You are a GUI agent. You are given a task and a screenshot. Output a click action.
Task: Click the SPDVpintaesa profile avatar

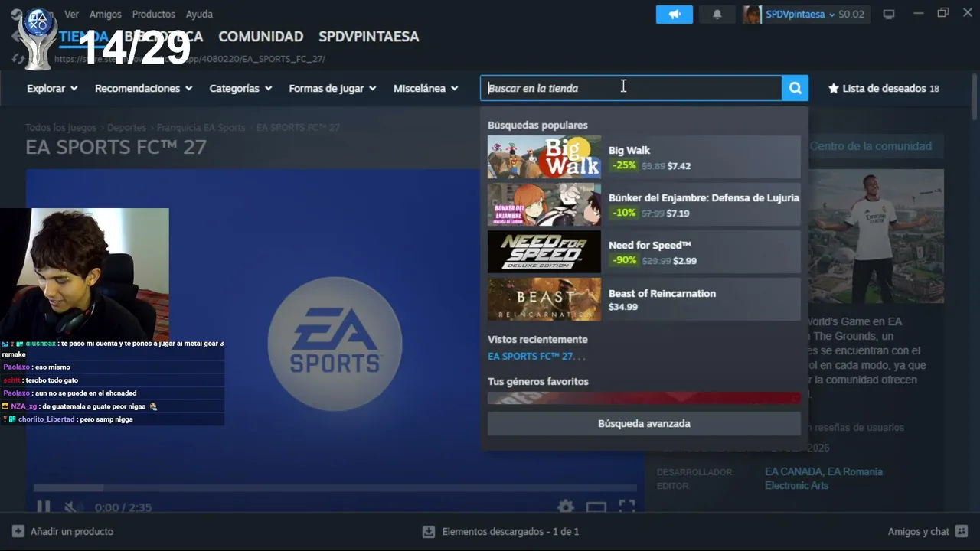click(x=752, y=15)
